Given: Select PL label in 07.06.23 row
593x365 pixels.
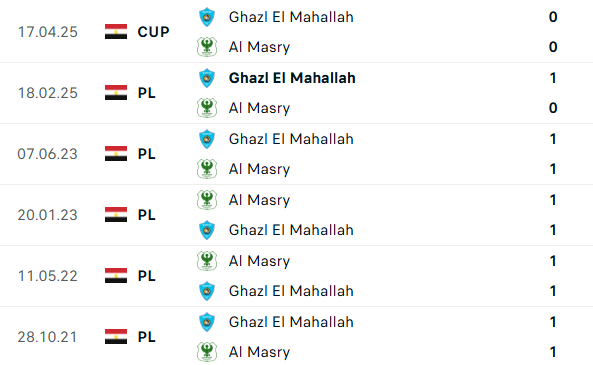Looking at the screenshot, I should coord(147,154).
